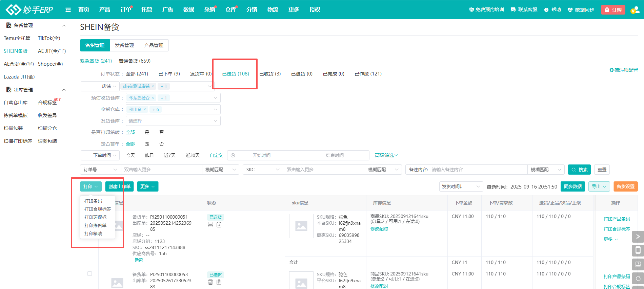Choose 近30天 time filter
The height and width of the screenshot is (289, 644).
(193, 155)
